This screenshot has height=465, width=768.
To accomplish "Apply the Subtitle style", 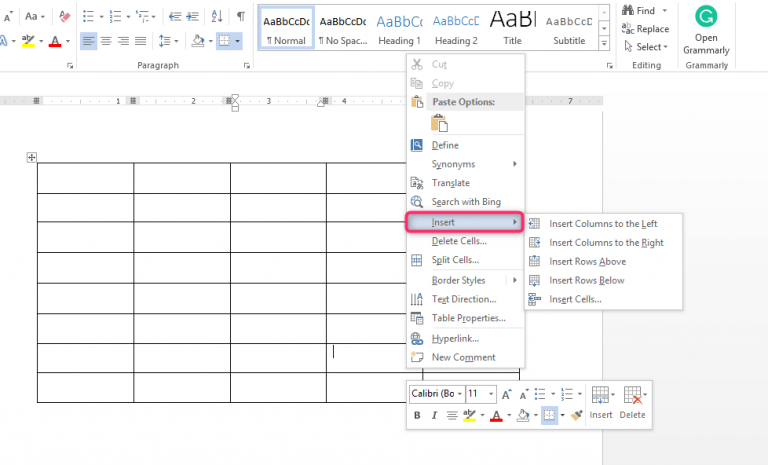I will pos(569,29).
